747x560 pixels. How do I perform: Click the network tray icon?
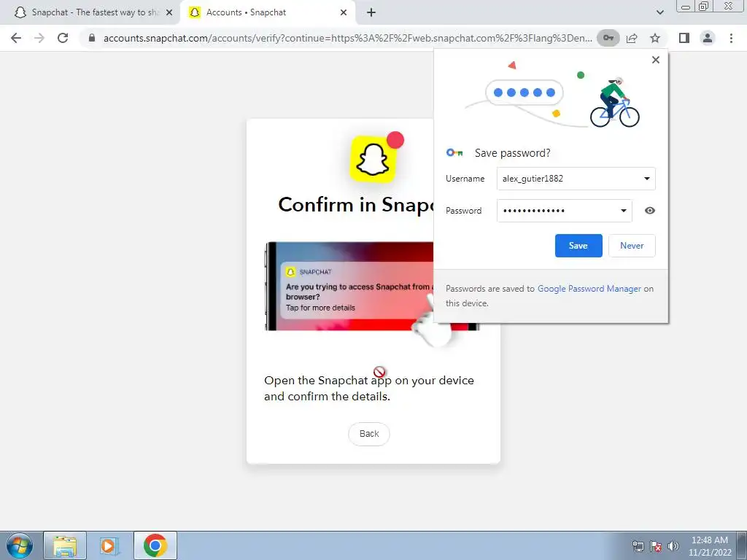coord(638,546)
